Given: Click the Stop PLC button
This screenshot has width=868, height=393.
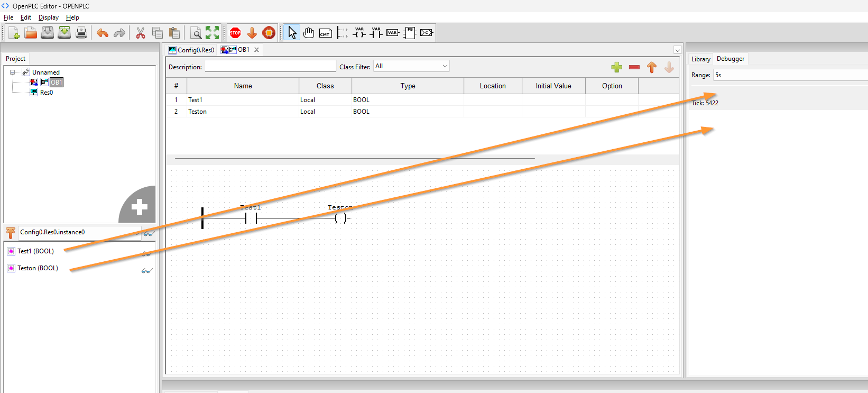Looking at the screenshot, I should click(235, 33).
